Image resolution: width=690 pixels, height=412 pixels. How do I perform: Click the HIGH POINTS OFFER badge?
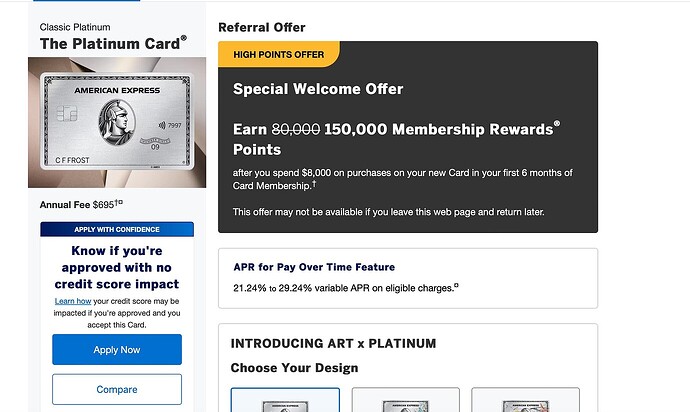(x=279, y=55)
